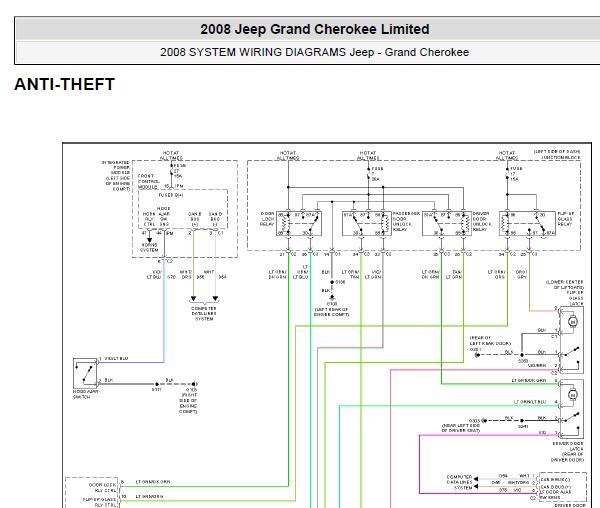Click the Hood Ajar Sw Sns label in control module
600x508 pixels.
point(164,216)
